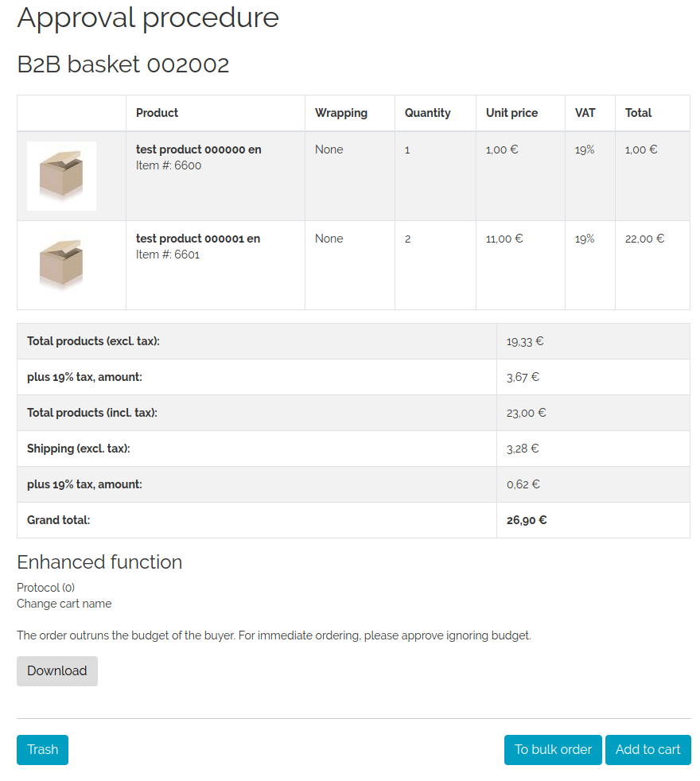Click the VAT column header
Viewport: 700px width, 781px height.
click(585, 113)
